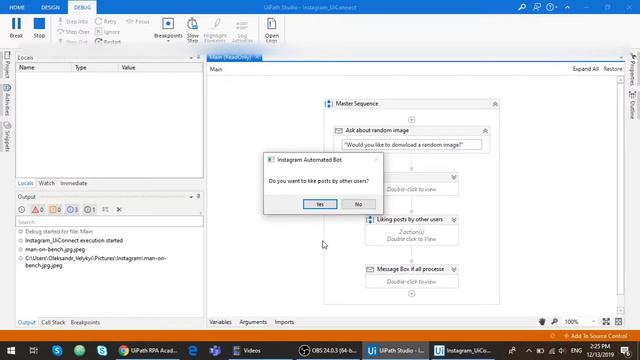
Task: Pin the Output panel
Action: click(198, 196)
